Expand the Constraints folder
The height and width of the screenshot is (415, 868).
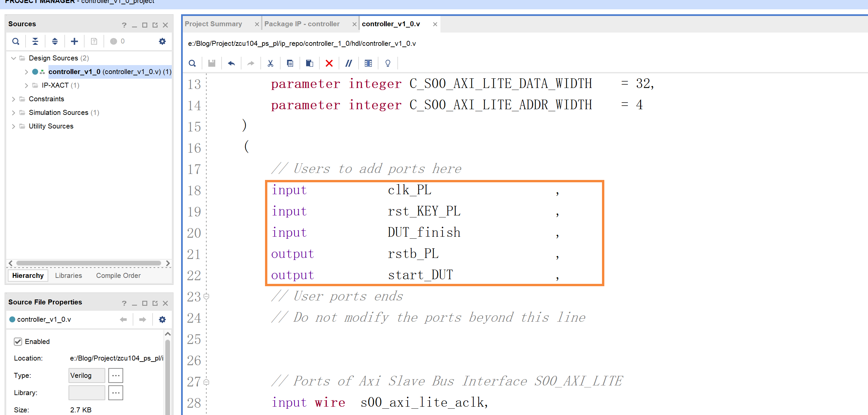click(14, 99)
